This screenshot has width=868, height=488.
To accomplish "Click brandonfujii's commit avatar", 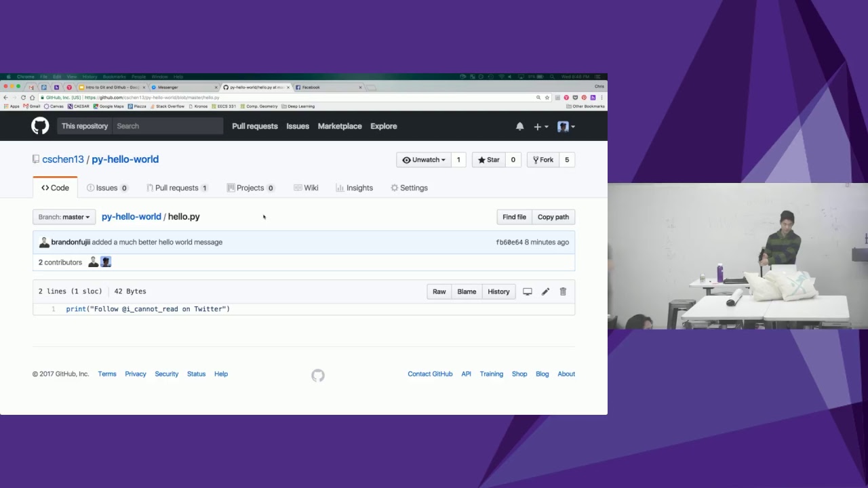I will [x=44, y=242].
